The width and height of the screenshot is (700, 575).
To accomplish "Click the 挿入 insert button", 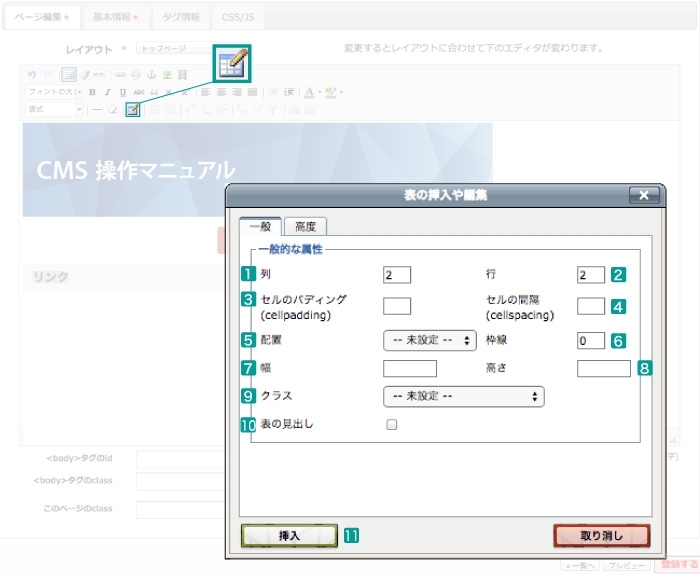I will [x=289, y=535].
